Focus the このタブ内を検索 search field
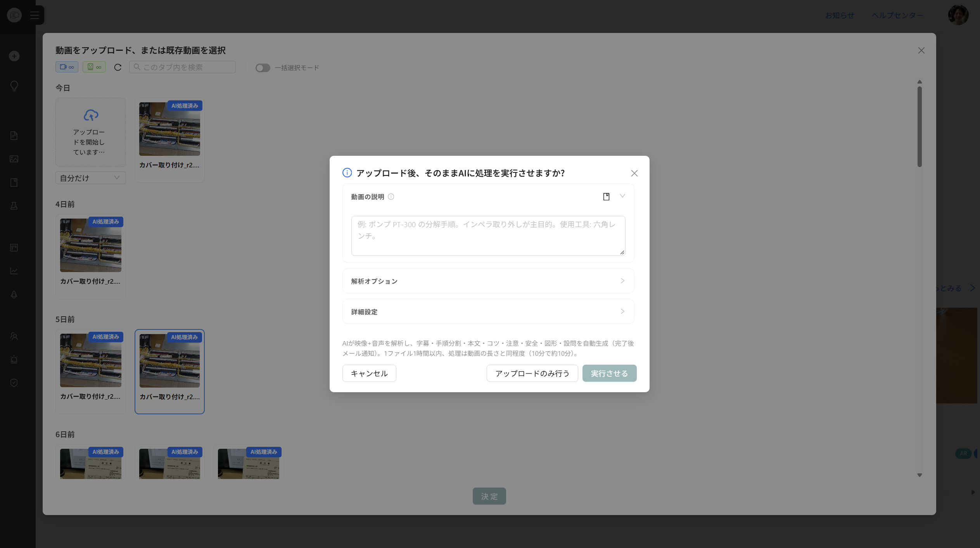 pyautogui.click(x=182, y=67)
